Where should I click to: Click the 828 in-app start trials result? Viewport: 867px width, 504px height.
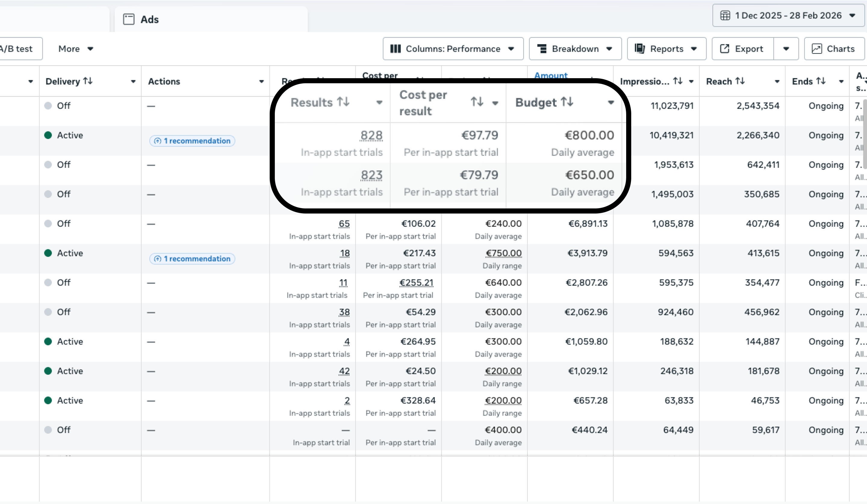click(371, 135)
